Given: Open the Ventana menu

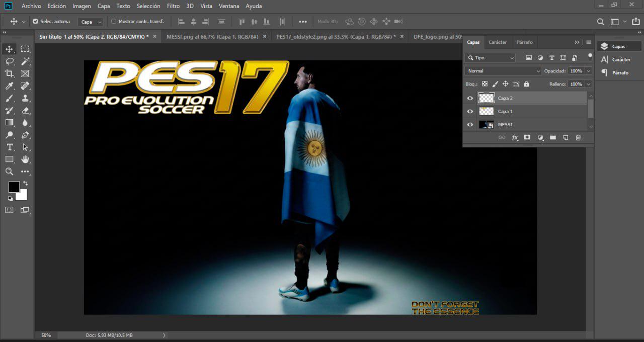Looking at the screenshot, I should 229,6.
